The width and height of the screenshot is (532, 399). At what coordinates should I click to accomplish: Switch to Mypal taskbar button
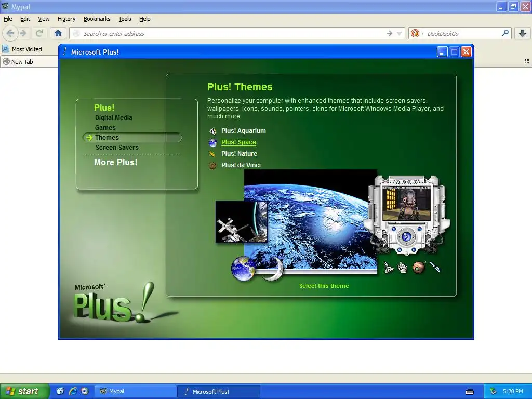pyautogui.click(x=136, y=392)
